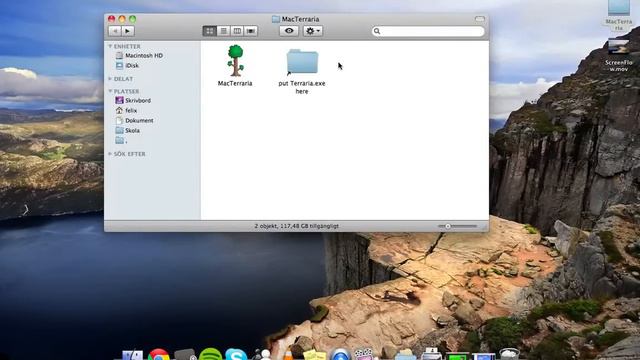Image resolution: width=640 pixels, height=360 pixels.
Task: Go forward with the Finder forward arrow
Action: [x=128, y=31]
